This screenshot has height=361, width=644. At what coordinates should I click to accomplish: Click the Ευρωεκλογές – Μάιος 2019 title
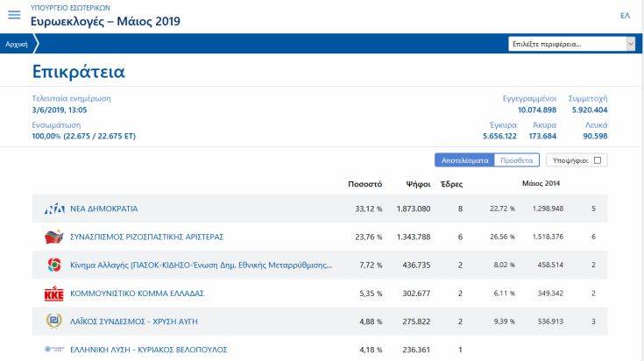click(105, 21)
